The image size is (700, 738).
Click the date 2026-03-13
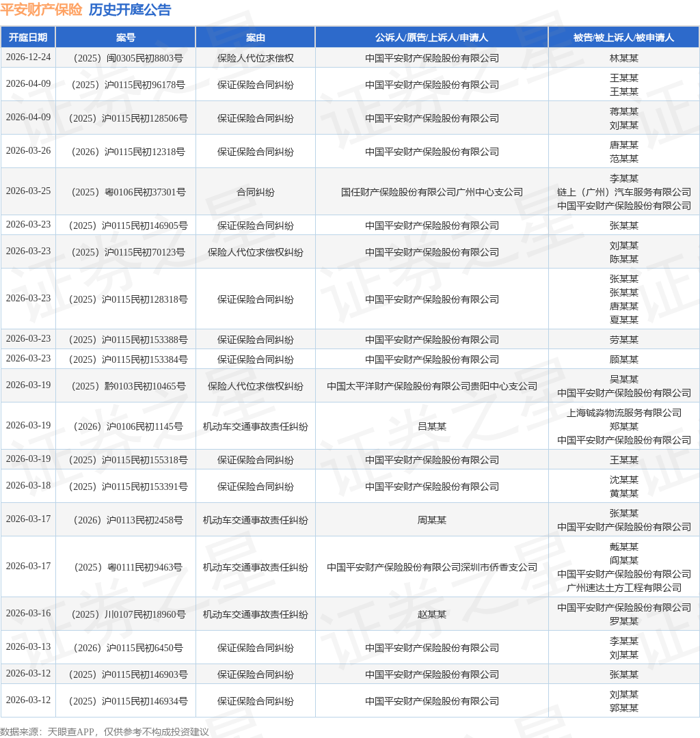click(28, 646)
